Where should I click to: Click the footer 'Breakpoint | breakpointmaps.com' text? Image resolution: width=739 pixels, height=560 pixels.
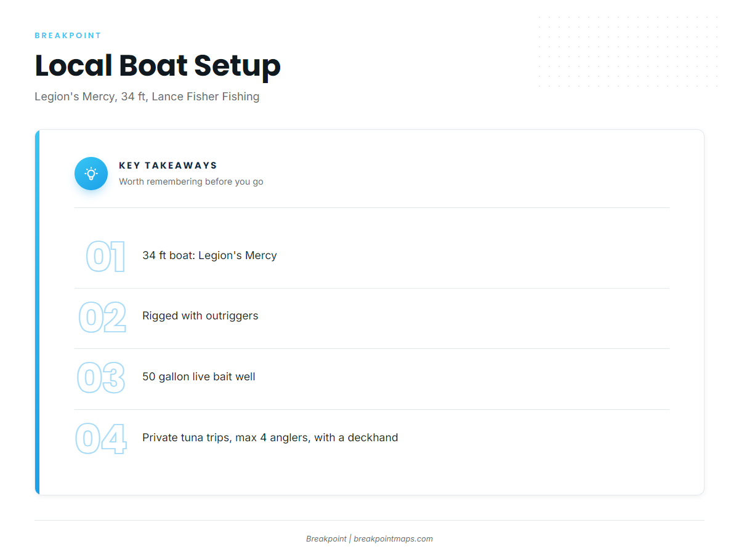[369, 539]
